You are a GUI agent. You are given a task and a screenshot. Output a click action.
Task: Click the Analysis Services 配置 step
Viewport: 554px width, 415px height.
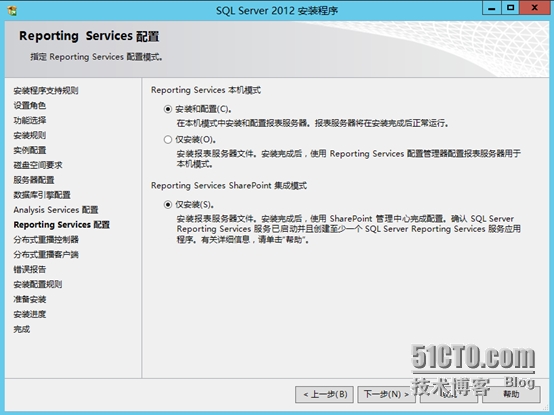point(56,210)
